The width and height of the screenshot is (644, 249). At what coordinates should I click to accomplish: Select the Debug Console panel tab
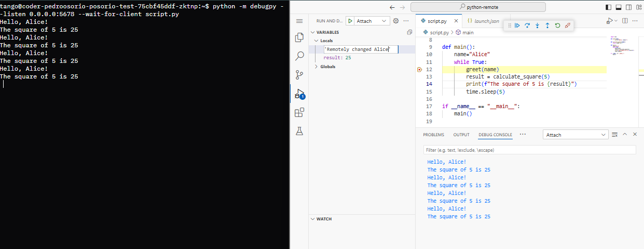tap(495, 135)
